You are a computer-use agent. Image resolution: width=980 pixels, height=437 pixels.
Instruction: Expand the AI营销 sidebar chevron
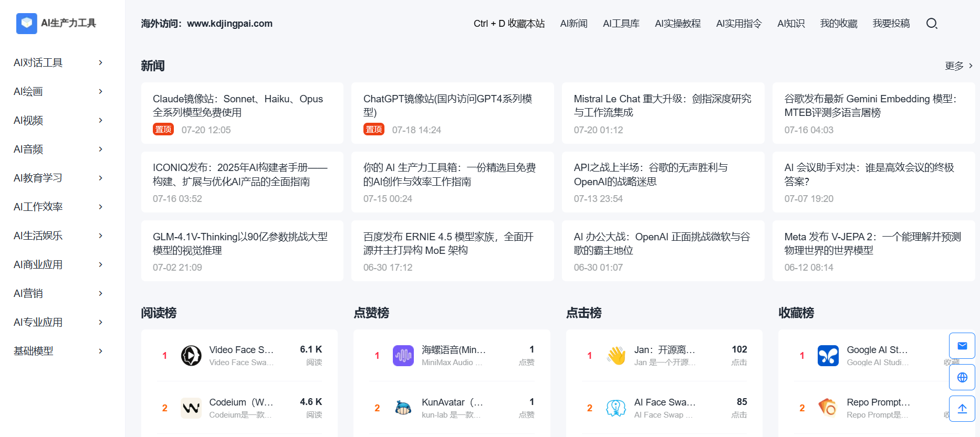point(100,294)
